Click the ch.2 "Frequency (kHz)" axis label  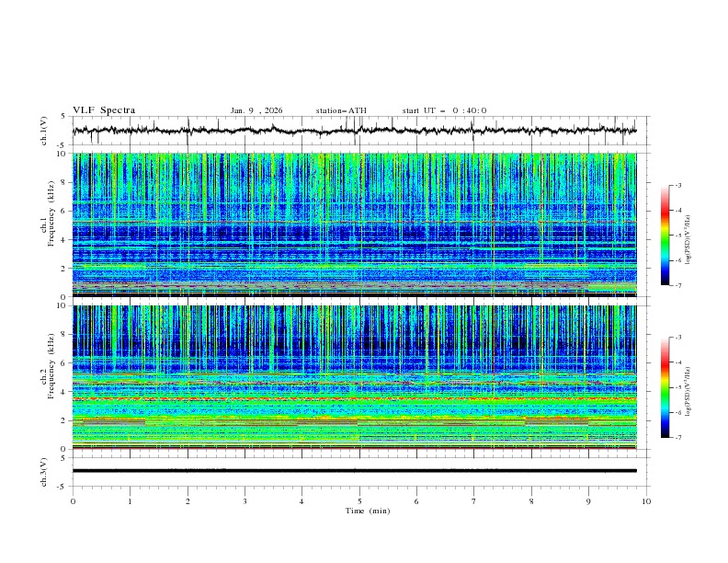pyautogui.click(x=51, y=366)
